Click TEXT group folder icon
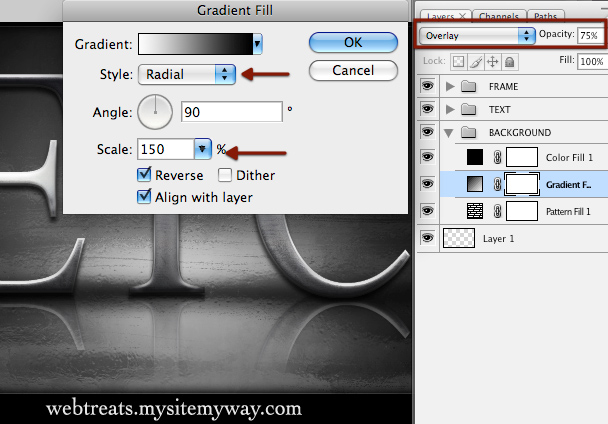Viewport: 608px width, 424px height. pos(468,109)
